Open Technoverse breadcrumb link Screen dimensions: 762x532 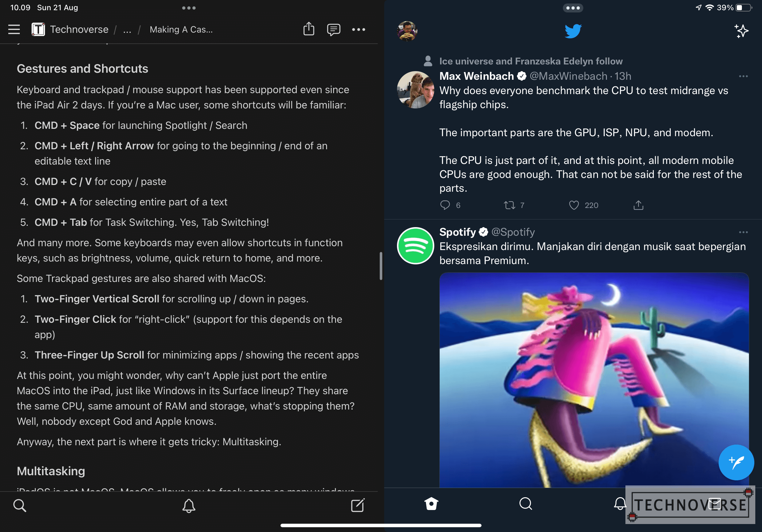(79, 30)
